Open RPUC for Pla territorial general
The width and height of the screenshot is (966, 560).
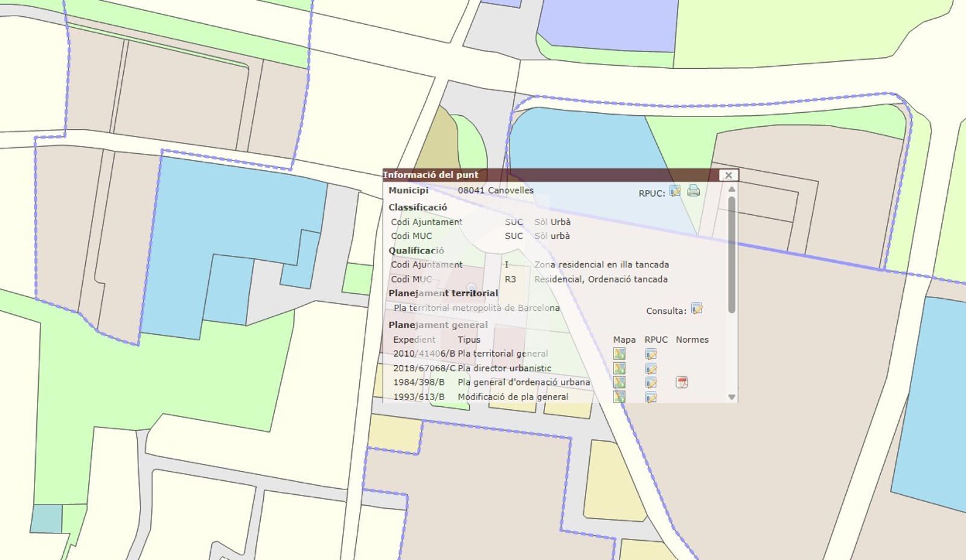[x=651, y=354]
